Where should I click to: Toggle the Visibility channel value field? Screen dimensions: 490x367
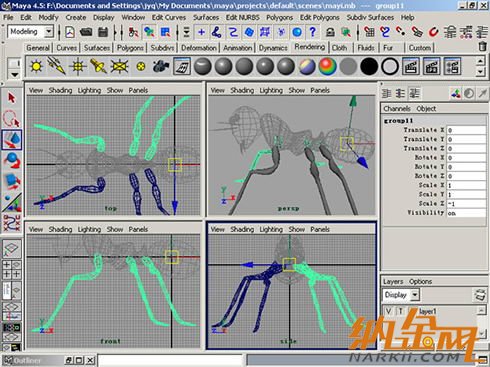pyautogui.click(x=466, y=213)
